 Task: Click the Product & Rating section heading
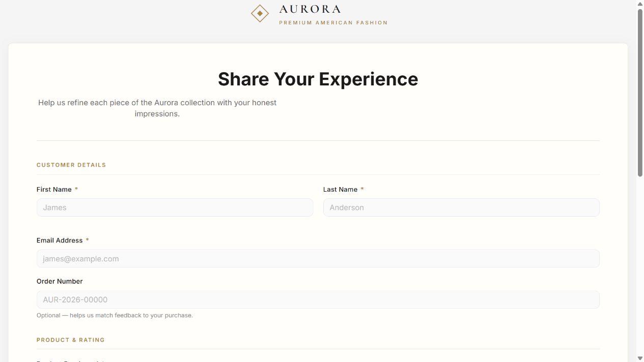pos(71,340)
